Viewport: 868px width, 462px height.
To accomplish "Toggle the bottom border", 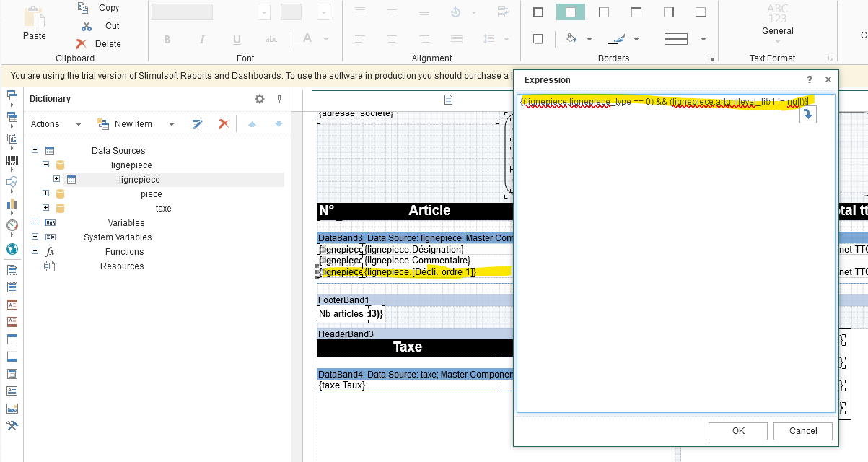I will (x=700, y=12).
